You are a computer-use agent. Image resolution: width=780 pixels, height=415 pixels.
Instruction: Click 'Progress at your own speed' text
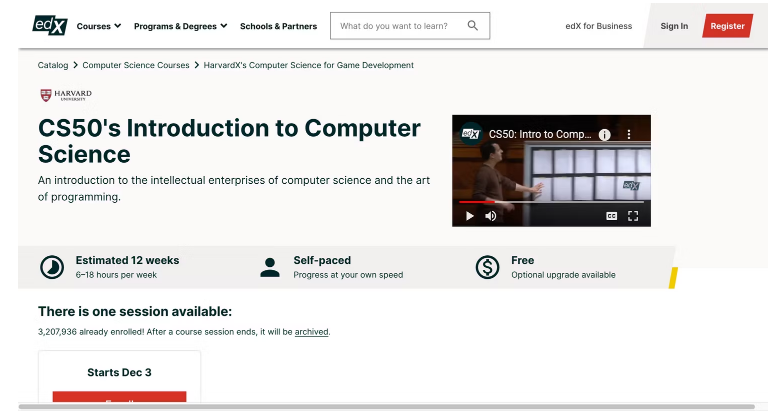(348, 275)
